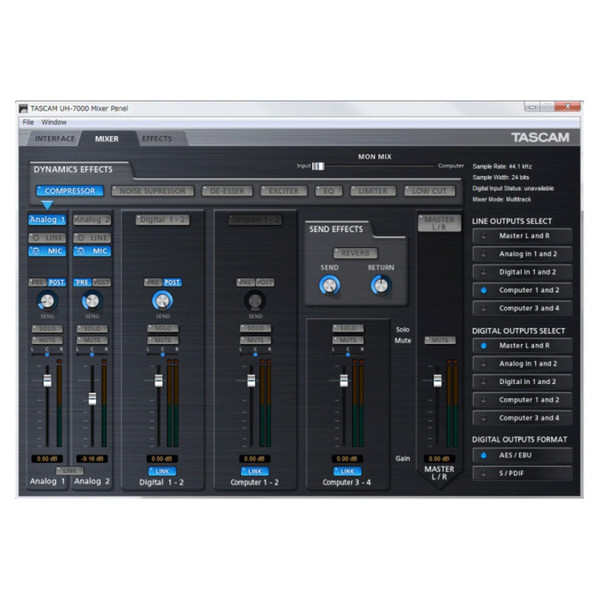This screenshot has width=600, height=600.
Task: Select the MASTER L/R header button
Action: (439, 223)
